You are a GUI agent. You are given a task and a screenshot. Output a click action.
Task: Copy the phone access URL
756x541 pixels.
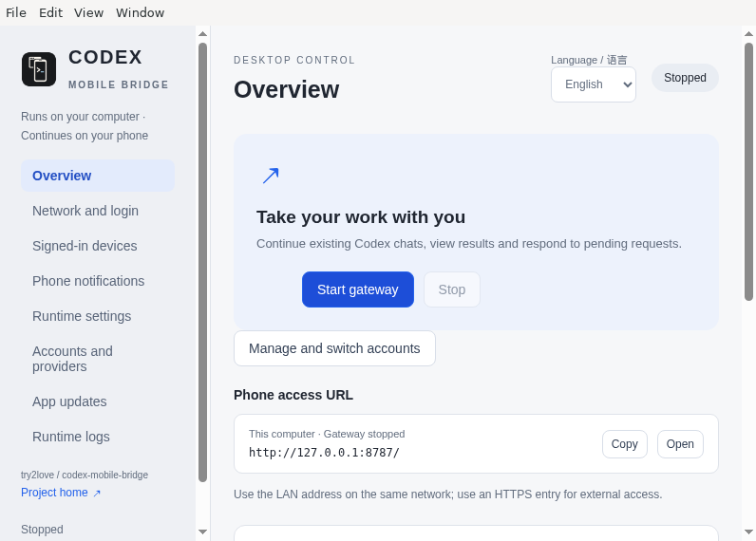tap(624, 444)
